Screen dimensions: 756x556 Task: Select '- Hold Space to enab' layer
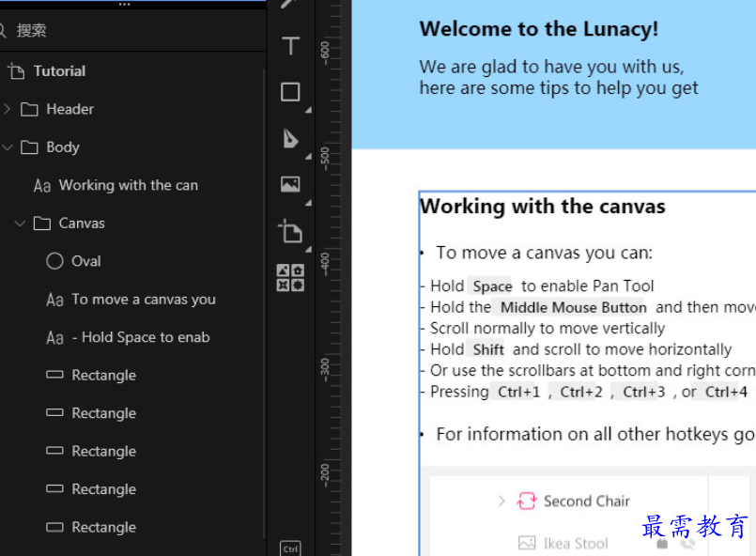point(132,337)
